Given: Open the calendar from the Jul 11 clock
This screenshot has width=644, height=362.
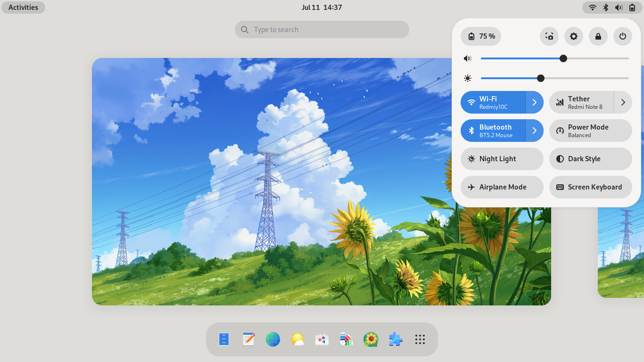Looking at the screenshot, I should click(322, 8).
